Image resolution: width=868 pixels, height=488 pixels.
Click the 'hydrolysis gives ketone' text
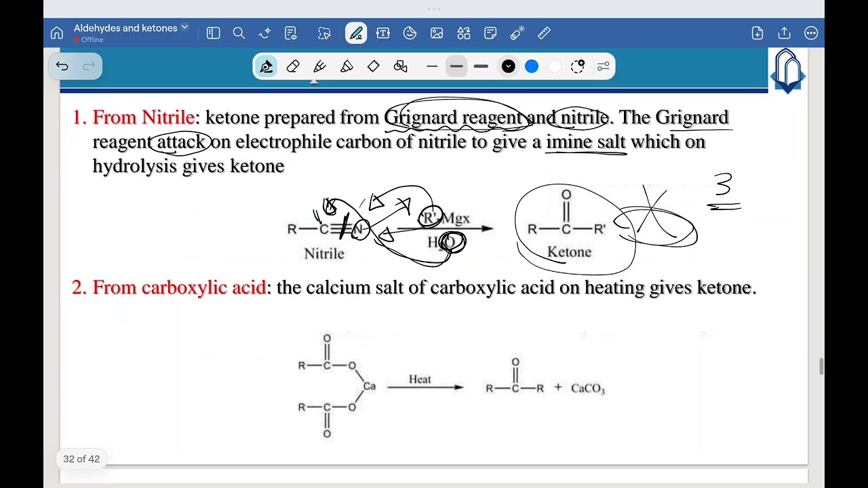[x=189, y=166]
